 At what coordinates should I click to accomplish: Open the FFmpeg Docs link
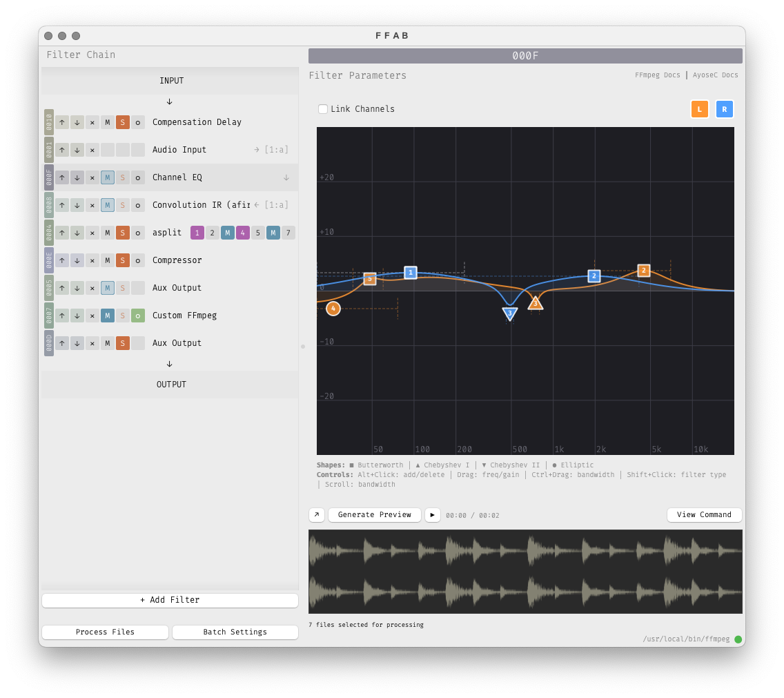[657, 75]
